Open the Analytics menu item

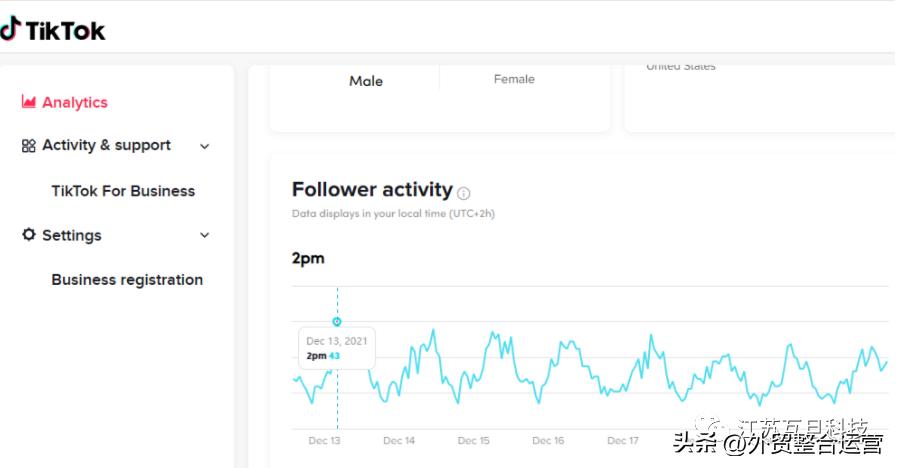coord(74,102)
